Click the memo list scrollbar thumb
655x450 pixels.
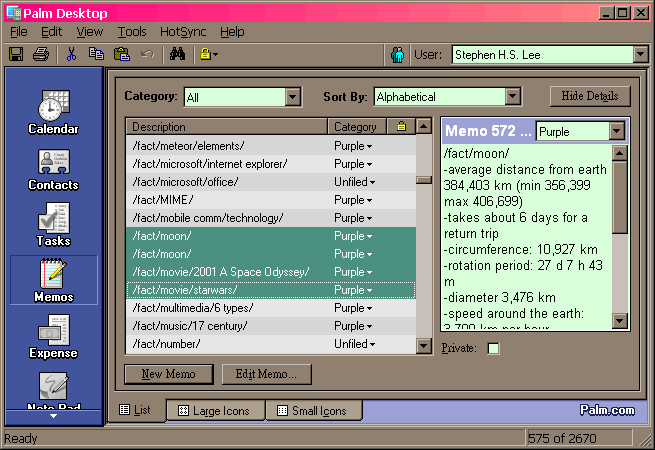pos(424,180)
